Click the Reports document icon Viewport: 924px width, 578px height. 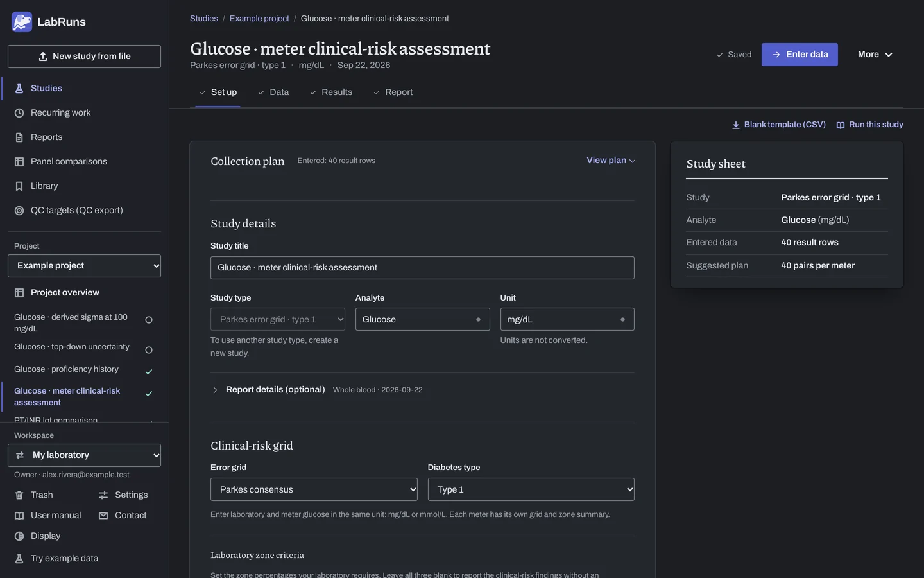19,137
